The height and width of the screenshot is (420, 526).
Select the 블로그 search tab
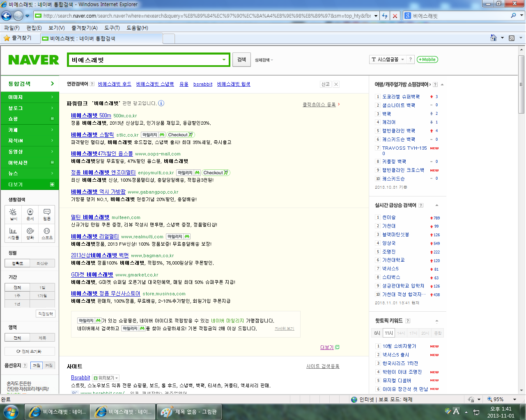(30, 108)
